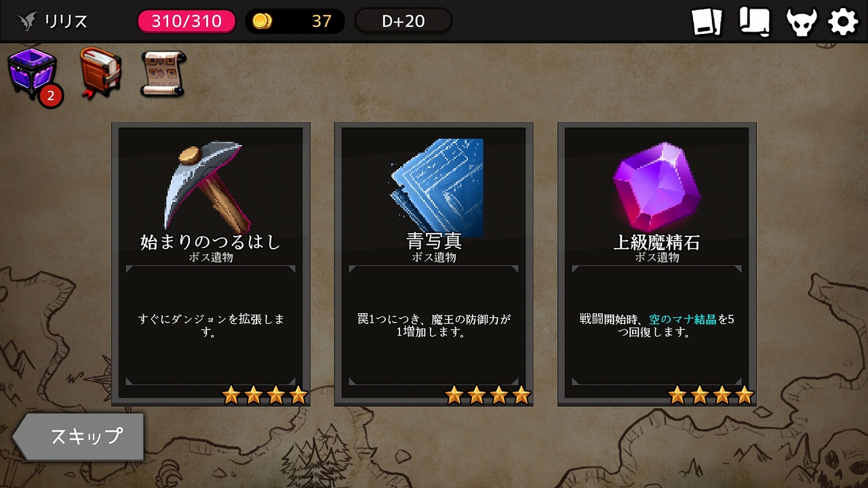
Task: Open the card deck icon
Action: 708,22
